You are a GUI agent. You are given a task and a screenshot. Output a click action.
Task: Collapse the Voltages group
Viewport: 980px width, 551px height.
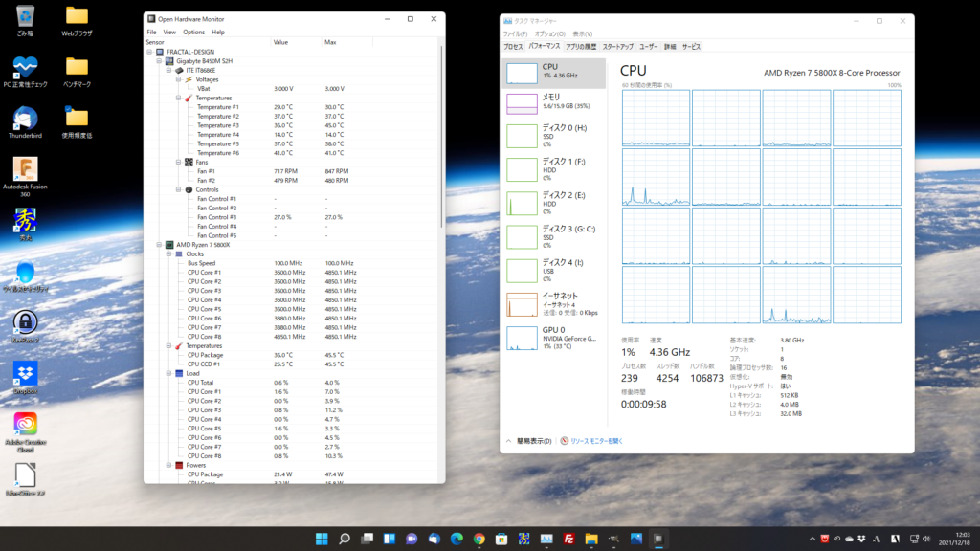click(179, 79)
